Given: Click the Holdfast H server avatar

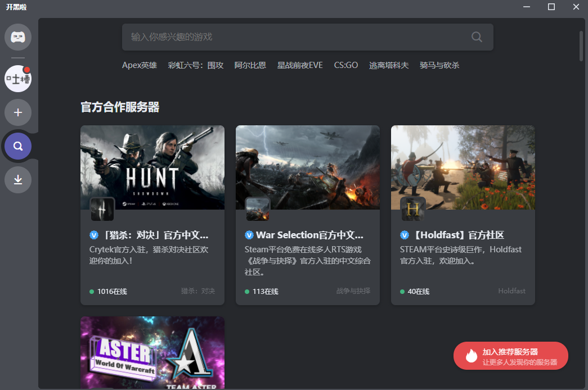Looking at the screenshot, I should click(x=413, y=209).
